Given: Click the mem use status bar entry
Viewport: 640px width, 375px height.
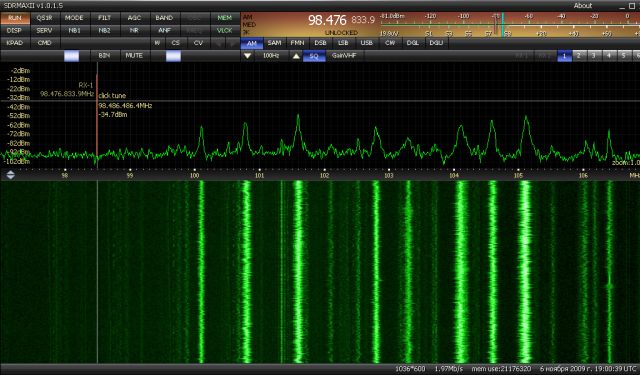Looking at the screenshot, I should click(502, 369).
